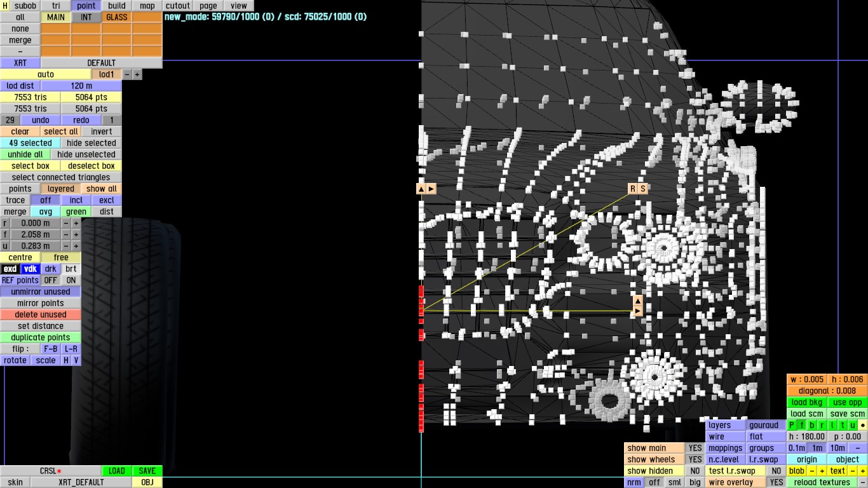Click the new_mode status text
This screenshot has width=868, height=488.
[266, 17]
